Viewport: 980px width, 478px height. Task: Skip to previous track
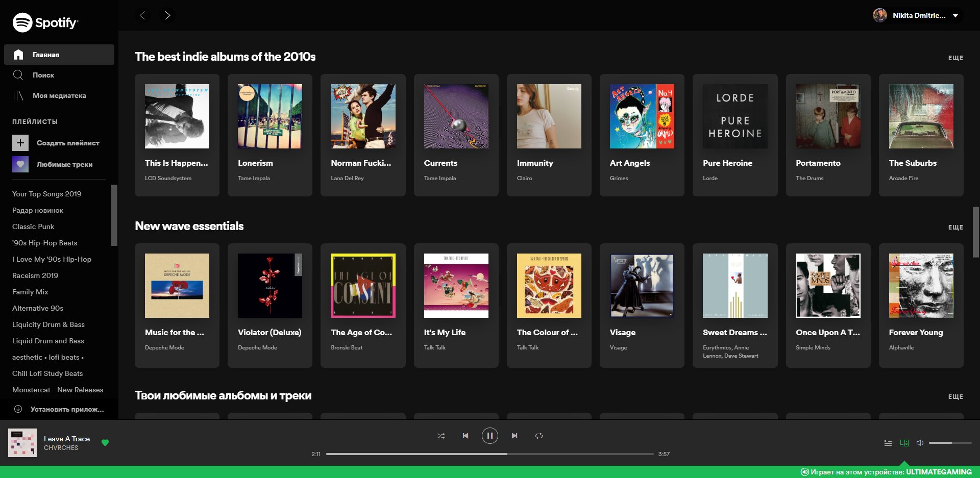pyautogui.click(x=465, y=436)
